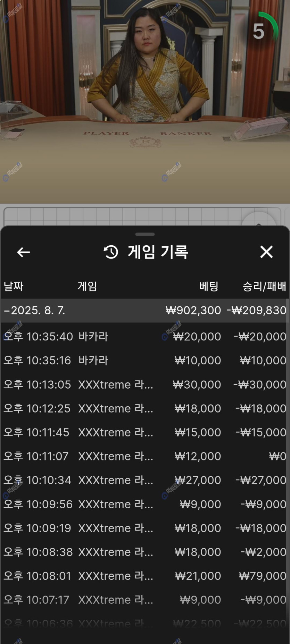Viewport: 290px width, 644px height.
Task: Click the ₩27,000 bet amount
Action: coord(198,480)
